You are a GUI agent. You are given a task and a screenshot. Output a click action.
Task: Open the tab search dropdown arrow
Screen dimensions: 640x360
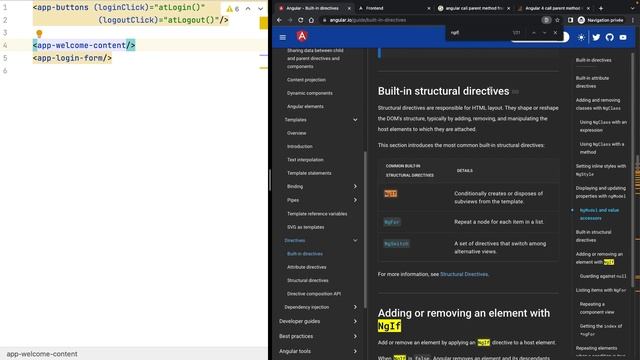click(632, 8)
